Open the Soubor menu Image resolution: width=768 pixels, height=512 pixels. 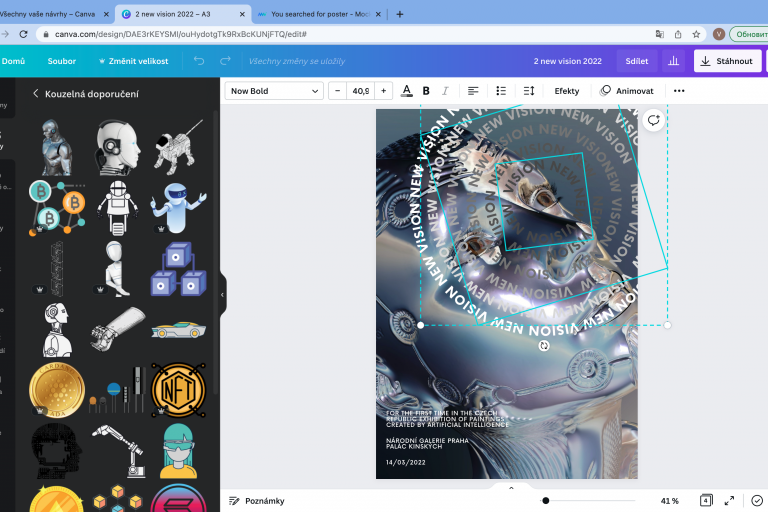(62, 61)
